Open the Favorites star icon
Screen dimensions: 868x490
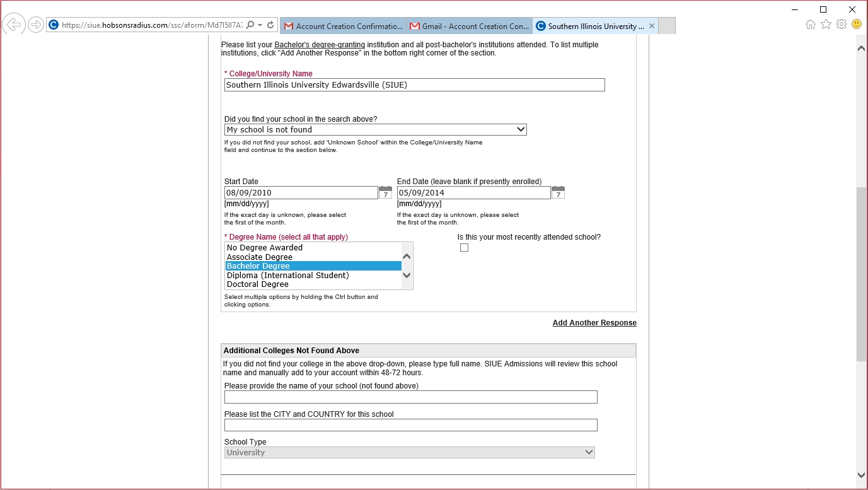(826, 25)
